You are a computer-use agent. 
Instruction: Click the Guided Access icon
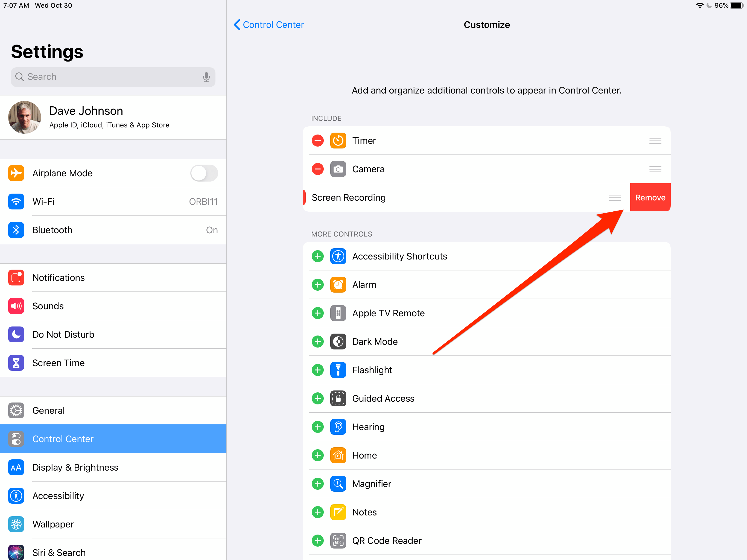338,398
